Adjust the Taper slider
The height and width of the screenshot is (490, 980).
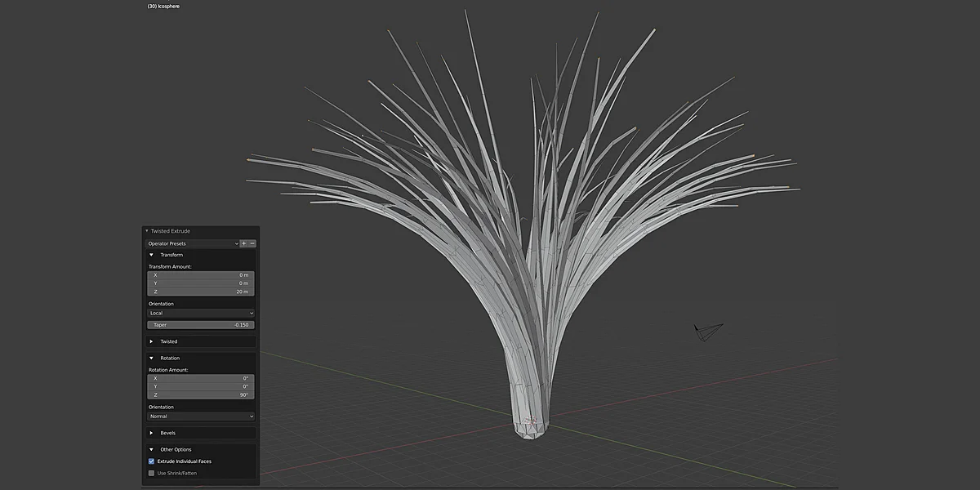[200, 324]
